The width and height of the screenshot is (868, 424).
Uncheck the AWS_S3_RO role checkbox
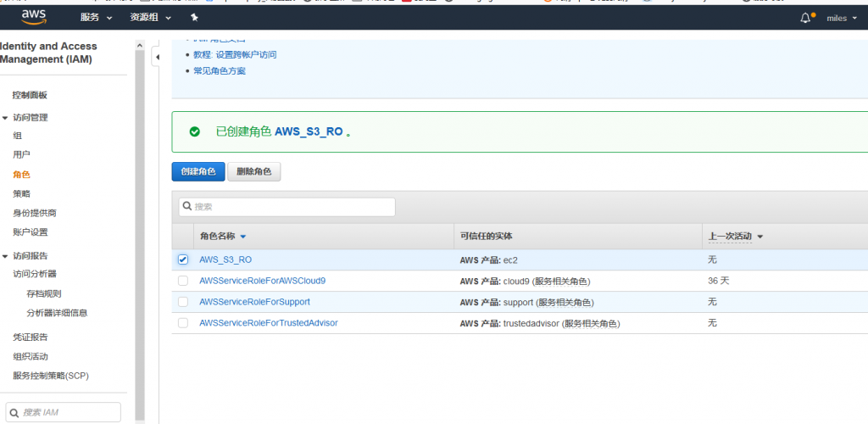click(183, 259)
